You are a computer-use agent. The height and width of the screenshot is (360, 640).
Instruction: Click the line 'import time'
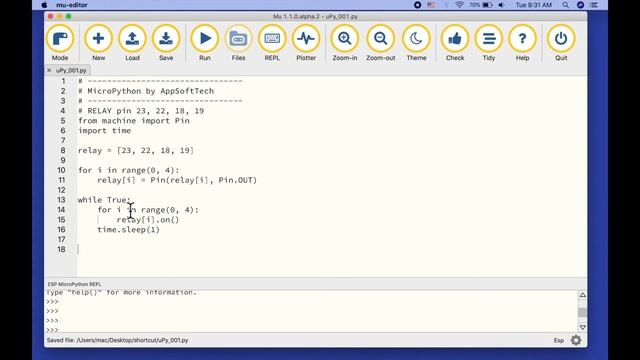click(x=104, y=131)
